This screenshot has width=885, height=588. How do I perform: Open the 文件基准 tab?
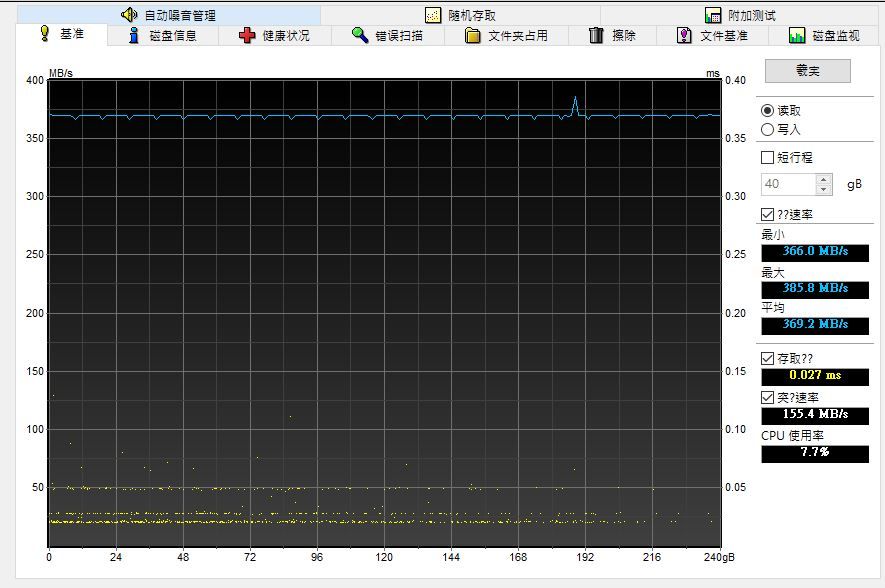point(712,36)
